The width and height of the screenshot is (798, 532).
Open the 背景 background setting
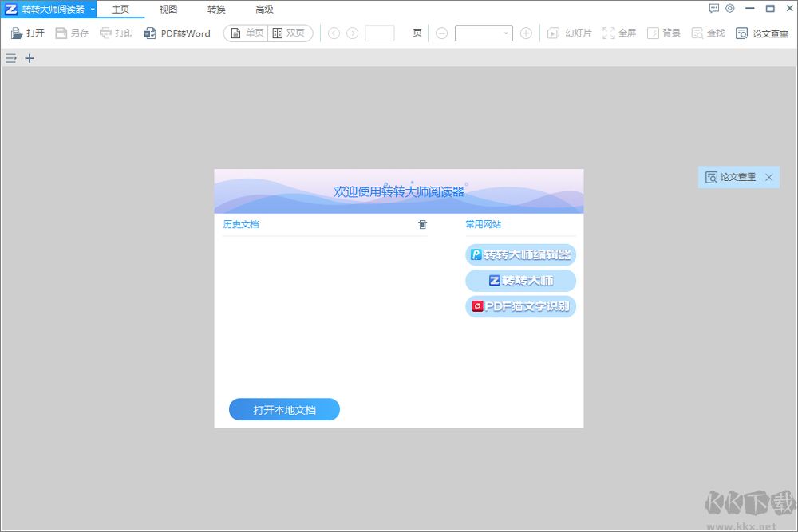click(x=664, y=33)
